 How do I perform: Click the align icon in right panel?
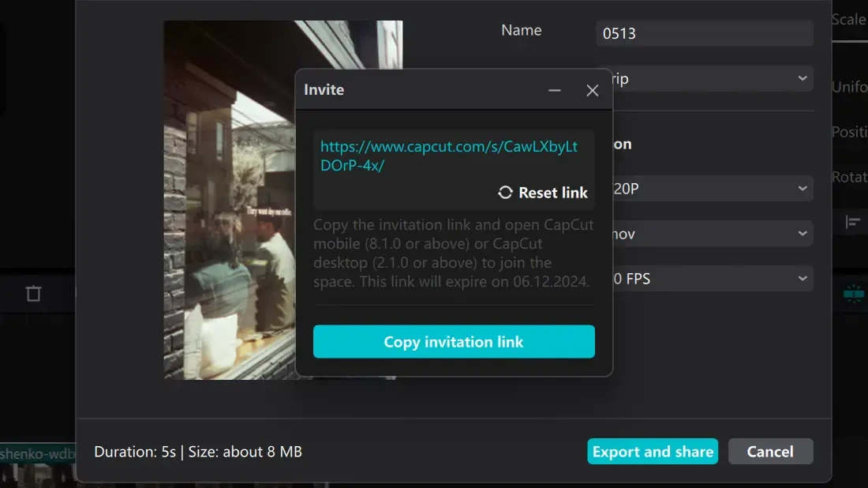(853, 223)
